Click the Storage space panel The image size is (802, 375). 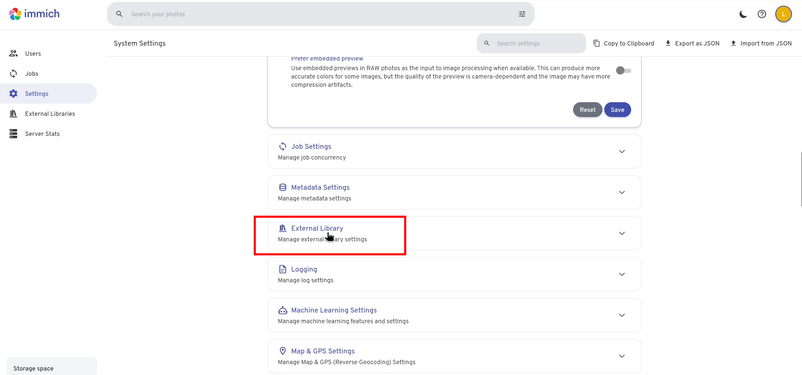tap(52, 366)
